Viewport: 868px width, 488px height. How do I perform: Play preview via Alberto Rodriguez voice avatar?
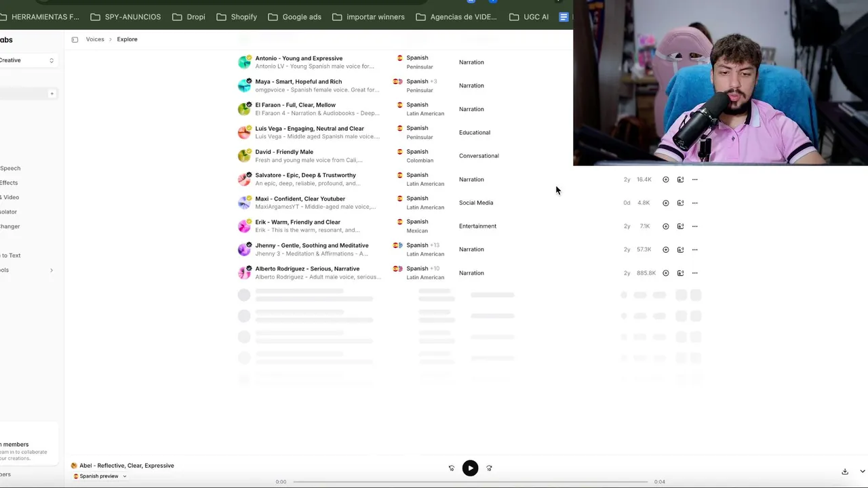tap(244, 273)
